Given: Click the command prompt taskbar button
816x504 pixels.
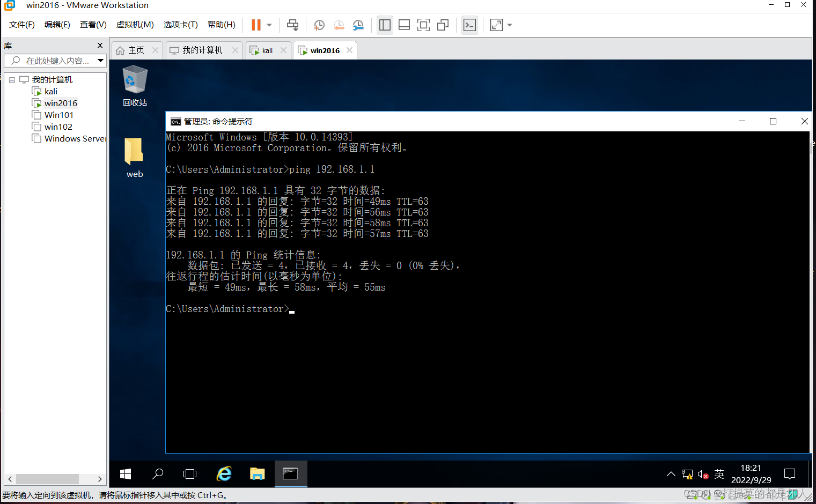Looking at the screenshot, I should [x=291, y=474].
